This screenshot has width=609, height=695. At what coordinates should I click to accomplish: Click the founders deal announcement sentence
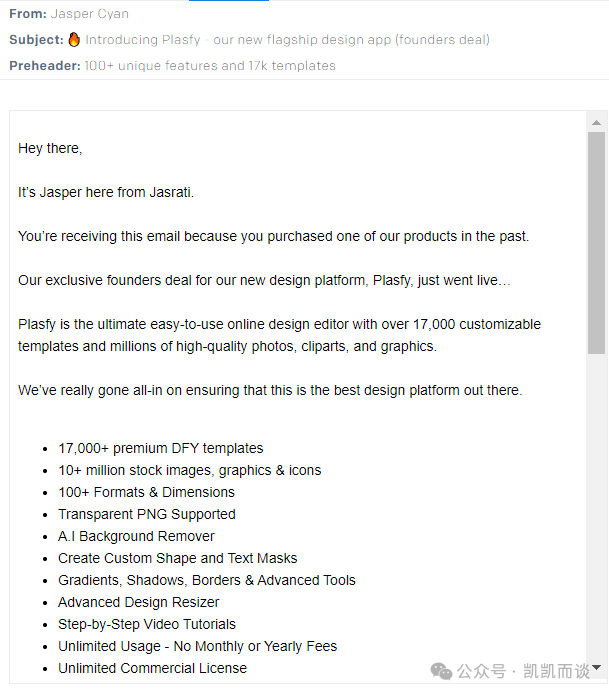click(264, 280)
